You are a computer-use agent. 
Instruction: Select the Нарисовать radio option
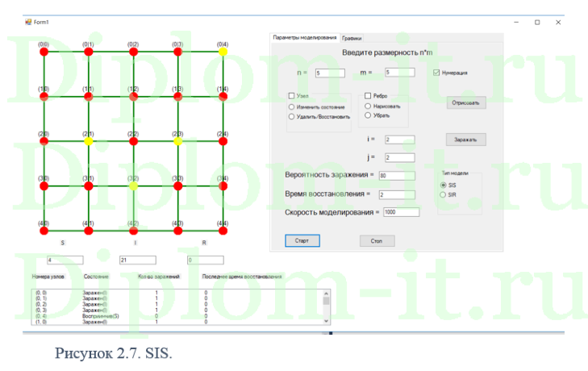pos(368,106)
